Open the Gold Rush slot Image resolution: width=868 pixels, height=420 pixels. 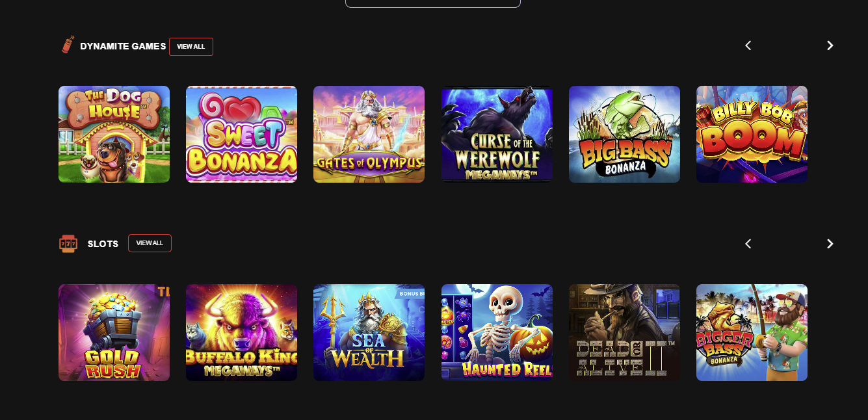[114, 332]
